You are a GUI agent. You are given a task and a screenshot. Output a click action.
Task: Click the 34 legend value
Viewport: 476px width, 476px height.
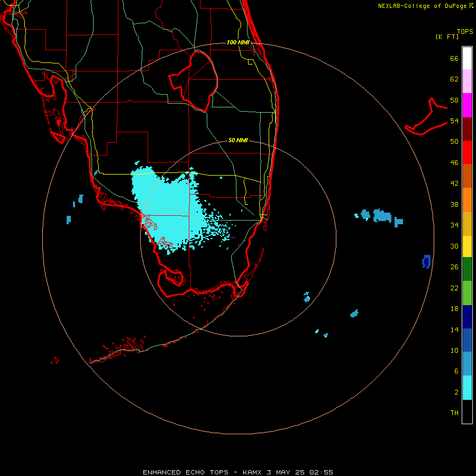[x=454, y=225]
